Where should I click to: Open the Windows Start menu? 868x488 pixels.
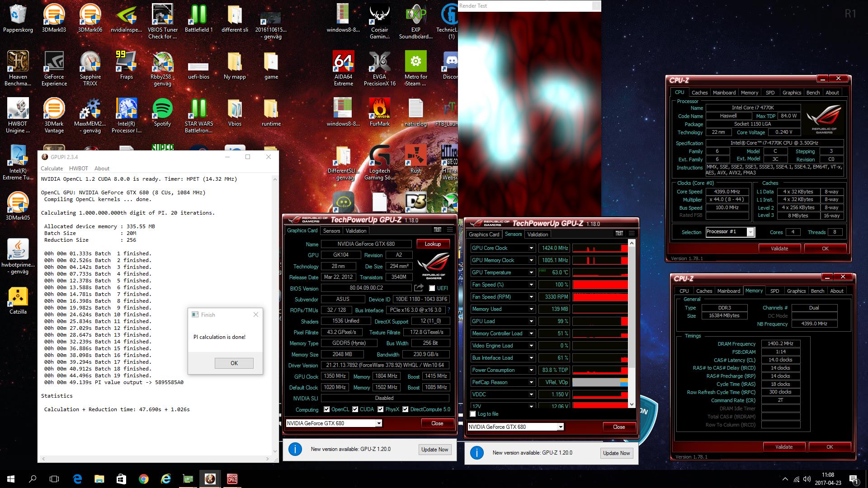click(11, 479)
